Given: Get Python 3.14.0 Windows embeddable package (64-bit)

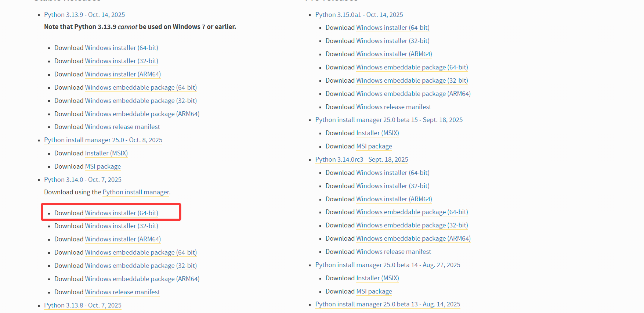Looking at the screenshot, I should (x=141, y=252).
